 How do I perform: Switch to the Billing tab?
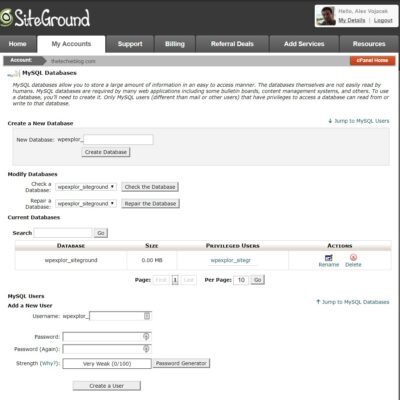click(x=175, y=44)
